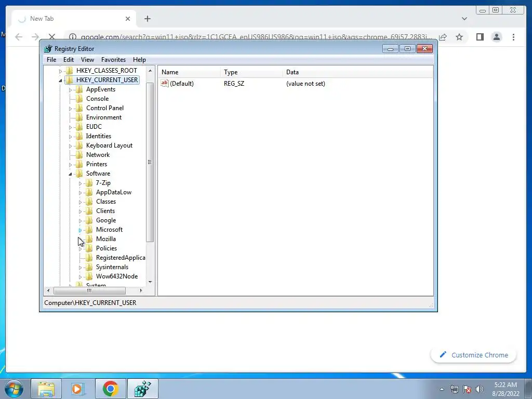532x399 pixels.
Task: Open Windows Explorer from the taskbar
Action: (x=46, y=389)
